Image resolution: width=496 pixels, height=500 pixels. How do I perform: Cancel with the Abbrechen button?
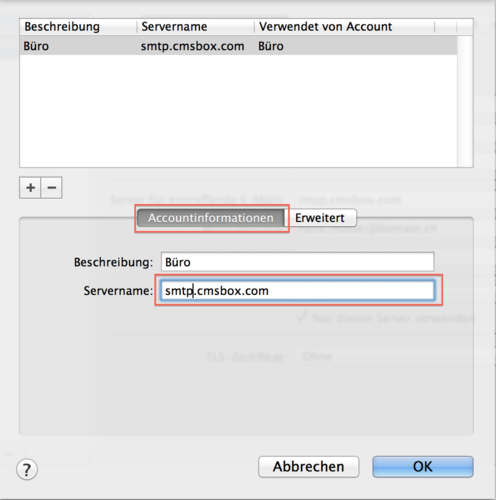308,467
